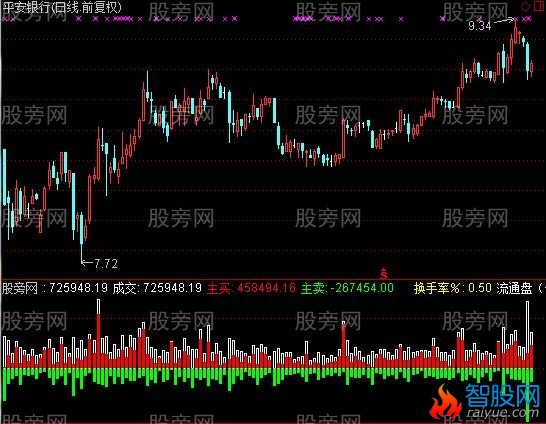This screenshot has width=546, height=424.
Task: Click the 主卖: -267454.00 readout
Action: tap(347, 288)
